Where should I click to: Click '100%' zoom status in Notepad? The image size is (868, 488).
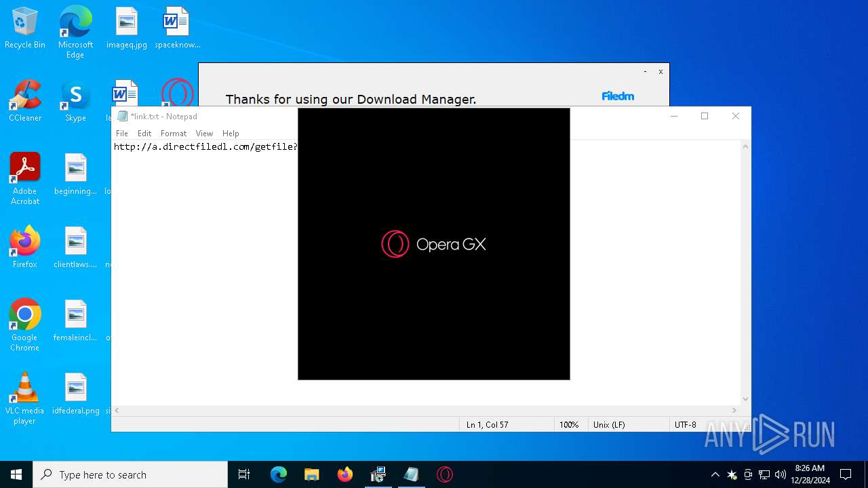click(x=569, y=424)
